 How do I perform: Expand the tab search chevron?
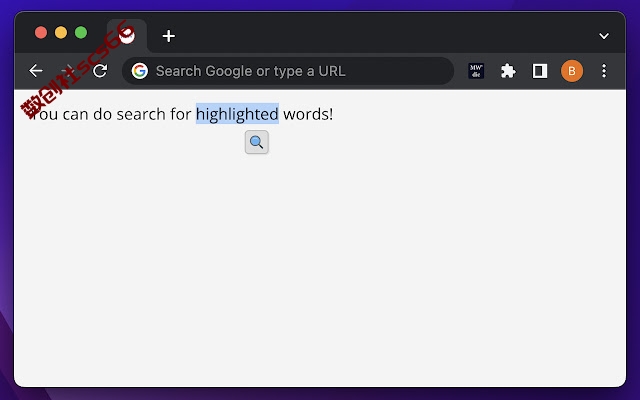click(604, 36)
